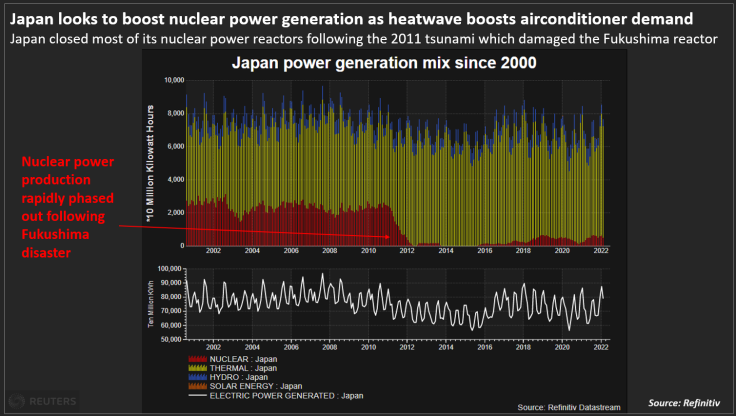Click the 2004 label under lower chart
Screen dimensions: 736x416
tap(252, 347)
